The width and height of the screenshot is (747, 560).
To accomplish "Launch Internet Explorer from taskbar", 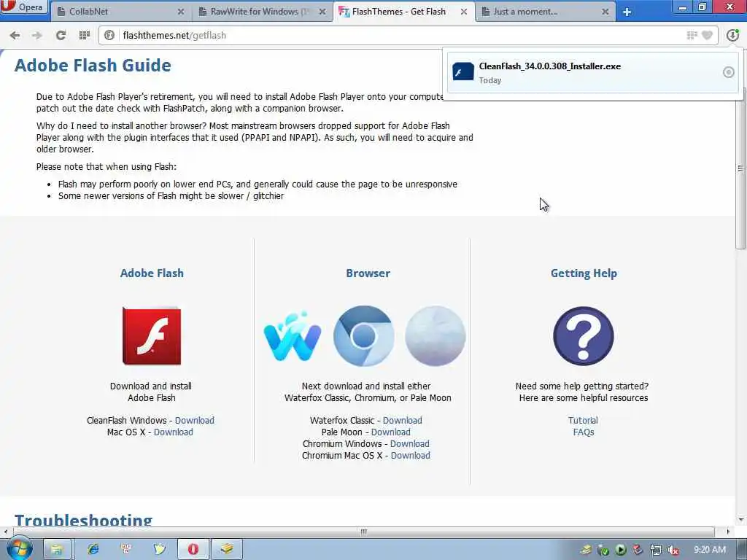I will point(93,549).
